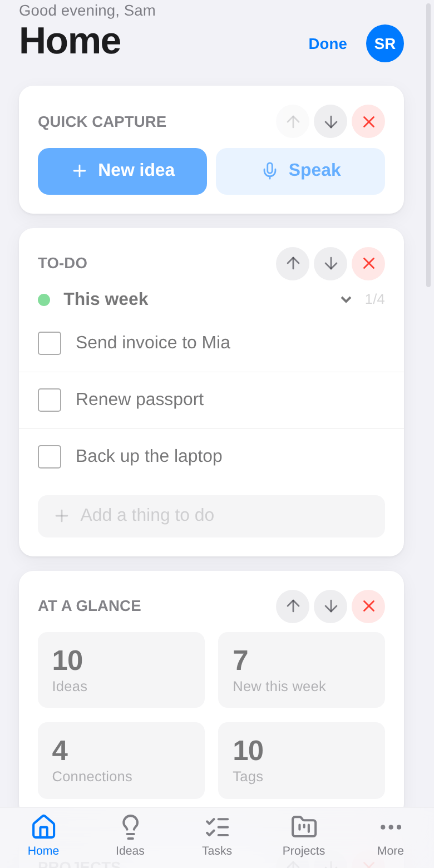This screenshot has height=868, width=434.
Task: Move At a Glance widget down
Action: click(x=331, y=606)
